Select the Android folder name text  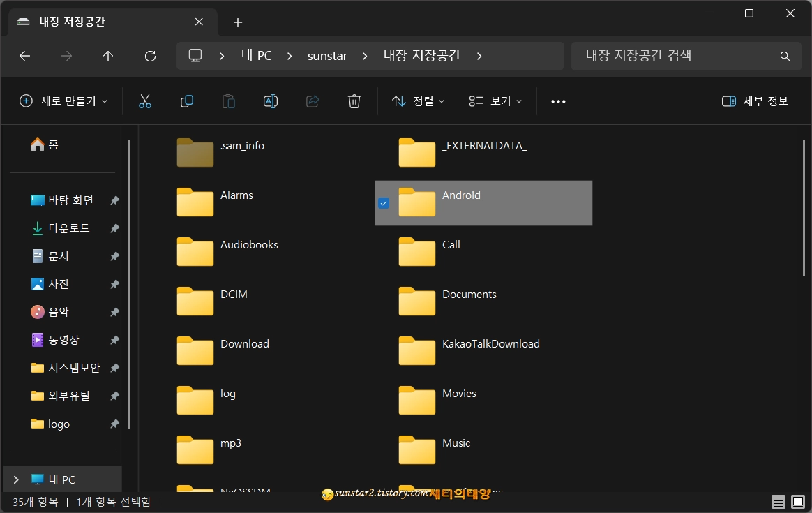coord(461,195)
